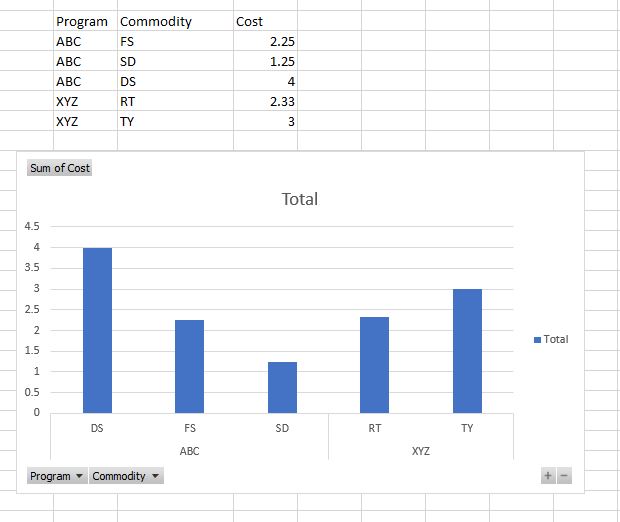Select the FS commodity cell
620x522 pixels.
(175, 41)
